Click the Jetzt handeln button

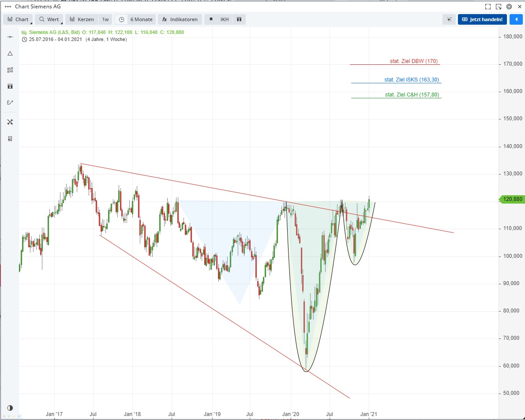[482, 19]
